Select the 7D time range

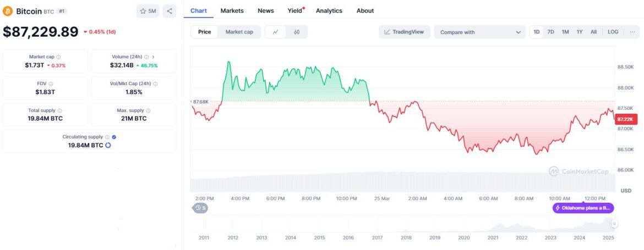(550, 32)
